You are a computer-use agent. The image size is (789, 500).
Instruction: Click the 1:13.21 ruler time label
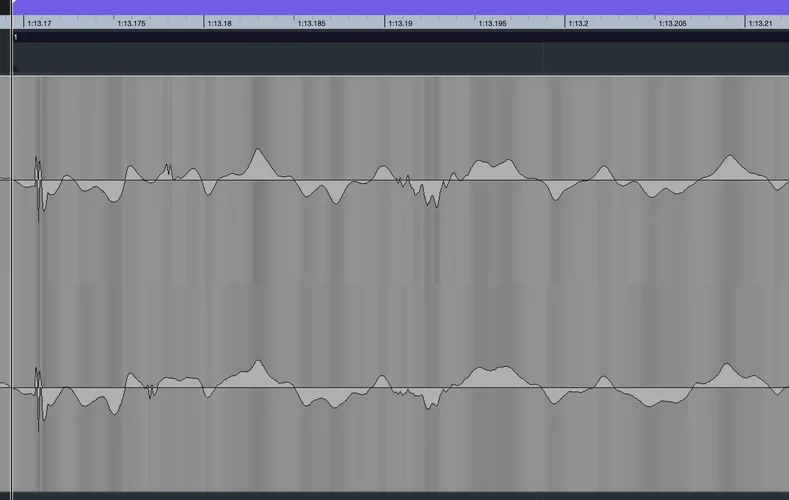click(760, 23)
